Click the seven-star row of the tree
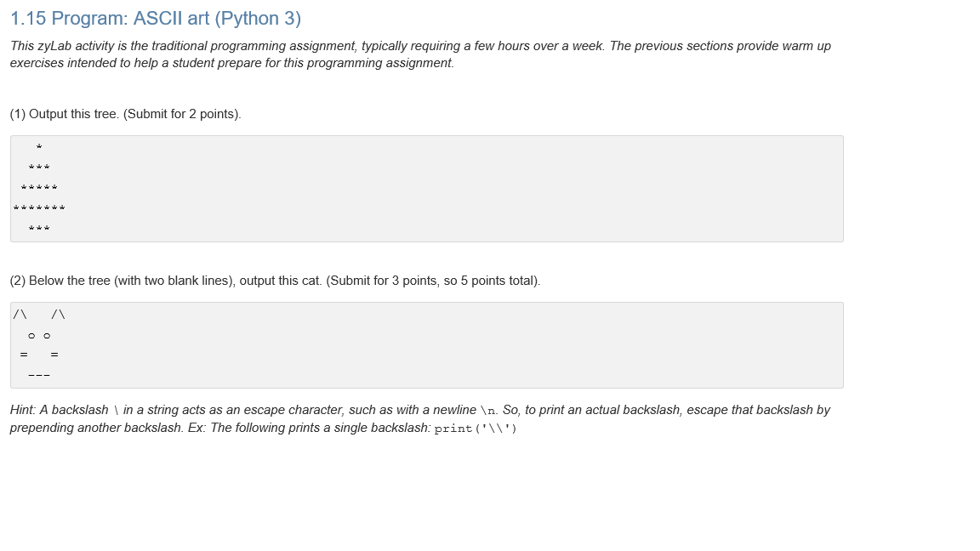Screen dimensions: 980x551 (39, 208)
